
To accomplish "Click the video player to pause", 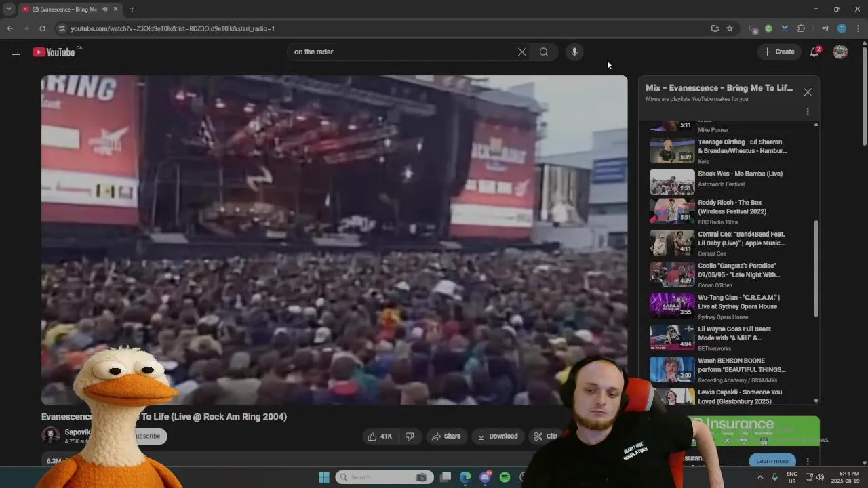I will click(x=334, y=240).
